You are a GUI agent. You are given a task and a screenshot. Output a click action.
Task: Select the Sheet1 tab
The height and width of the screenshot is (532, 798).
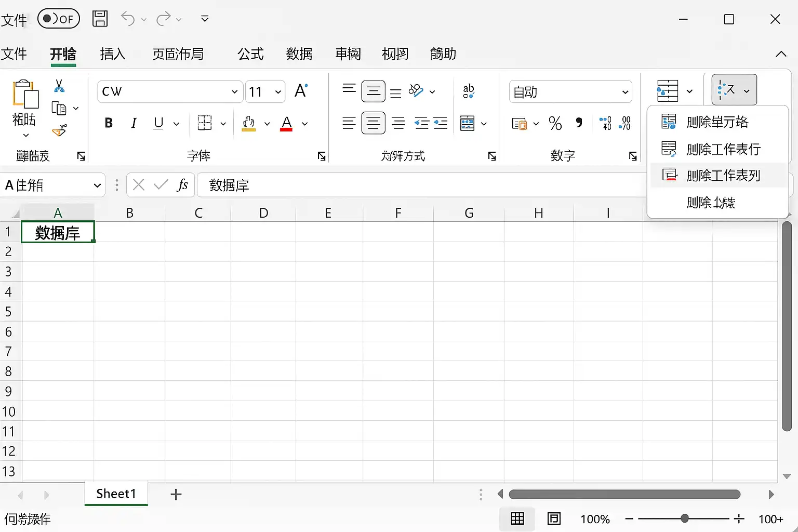[116, 494]
